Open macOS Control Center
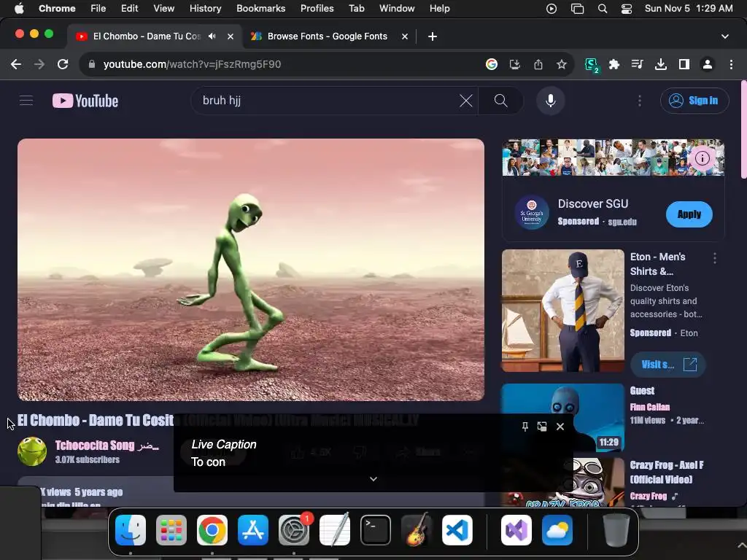747x560 pixels. pyautogui.click(x=626, y=9)
